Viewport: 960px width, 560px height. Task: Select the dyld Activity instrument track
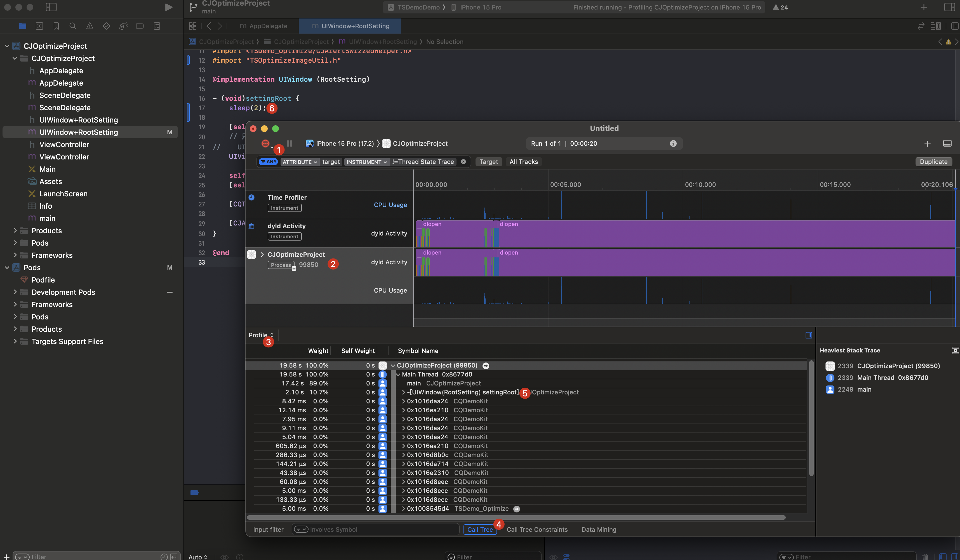click(330, 233)
